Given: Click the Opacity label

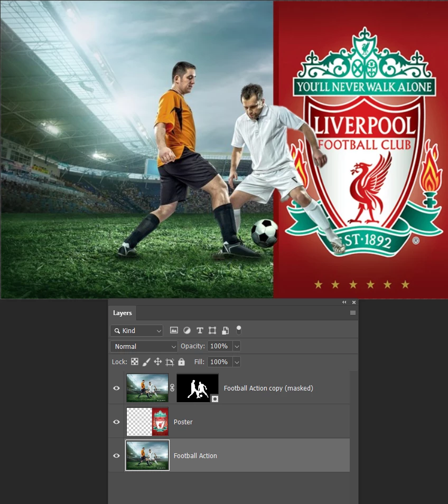Looking at the screenshot, I should [192, 346].
